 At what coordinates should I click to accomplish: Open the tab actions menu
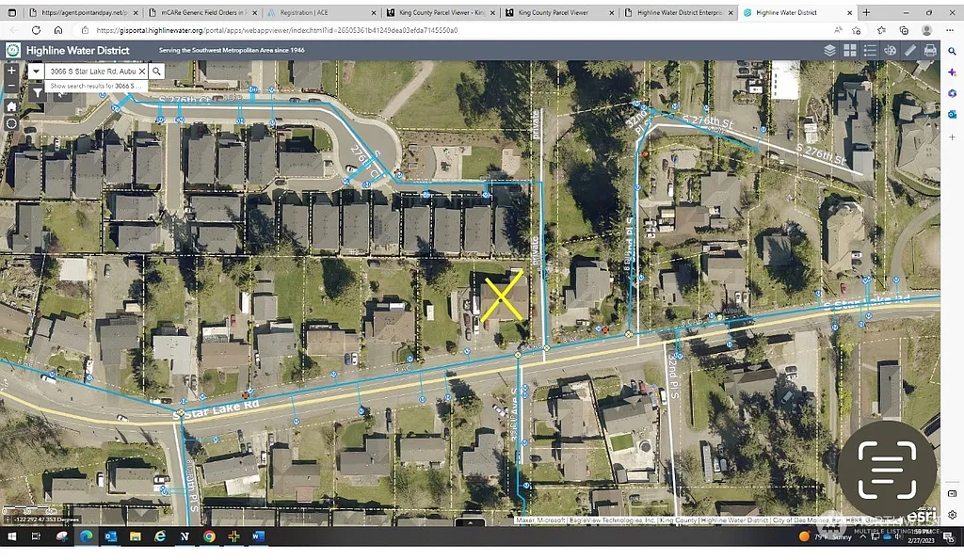pyautogui.click(x=11, y=12)
